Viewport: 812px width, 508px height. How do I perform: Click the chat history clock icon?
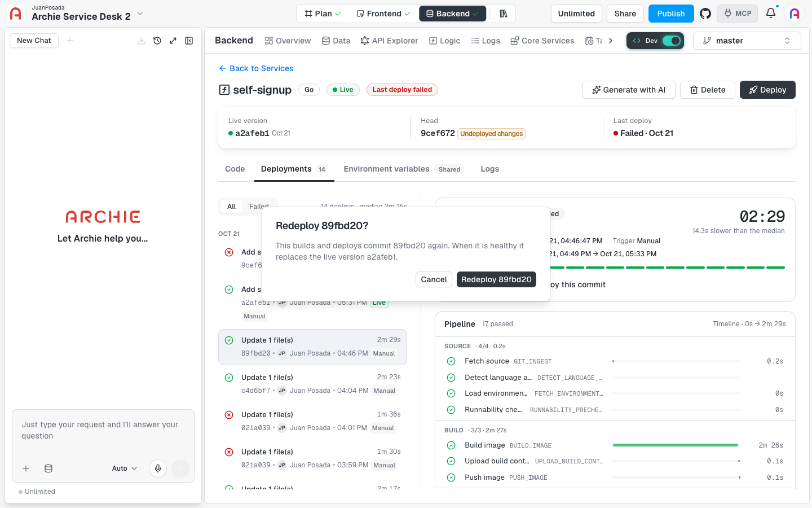pyautogui.click(x=157, y=41)
